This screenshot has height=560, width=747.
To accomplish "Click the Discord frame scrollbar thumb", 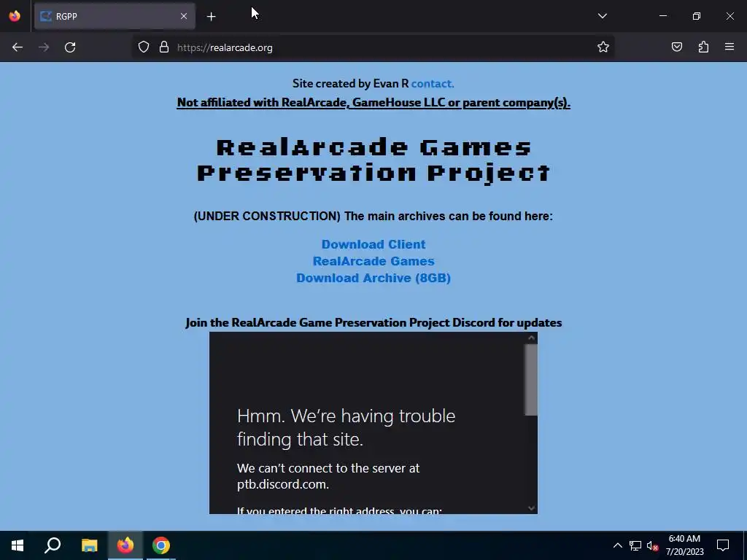I will (x=531, y=380).
